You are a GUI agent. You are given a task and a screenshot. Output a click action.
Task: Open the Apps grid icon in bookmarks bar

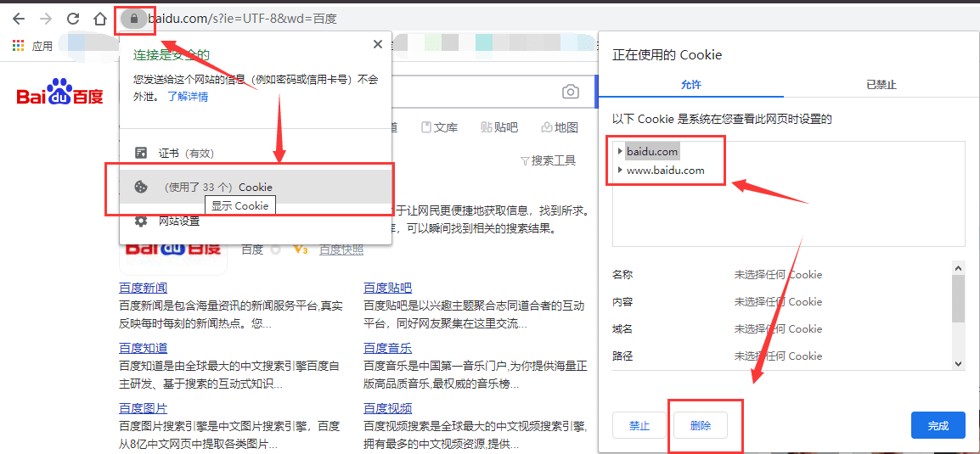[18, 46]
